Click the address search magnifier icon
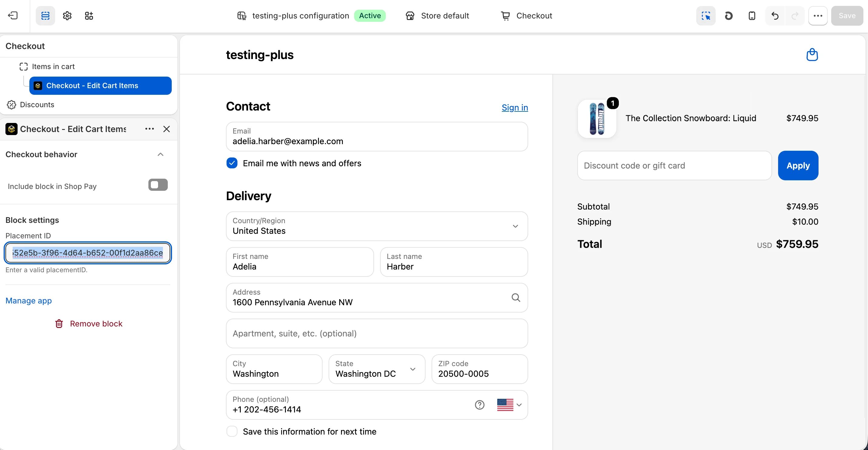Viewport: 868px width, 450px height. point(516,297)
